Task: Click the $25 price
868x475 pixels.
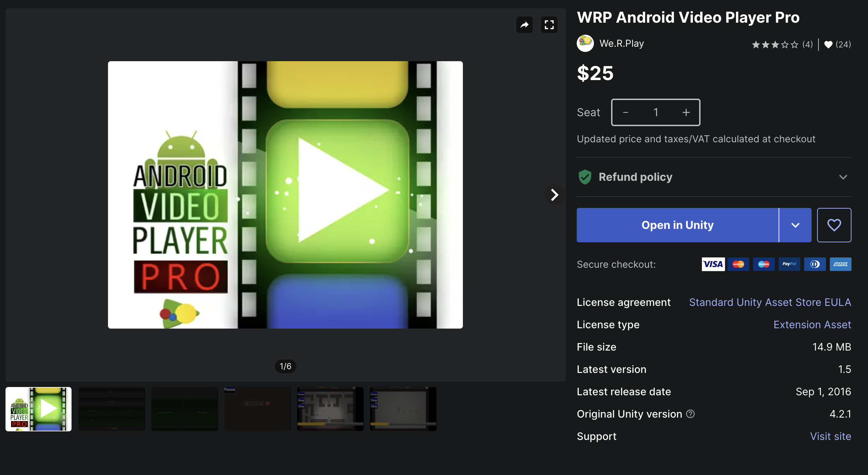Action: click(595, 73)
